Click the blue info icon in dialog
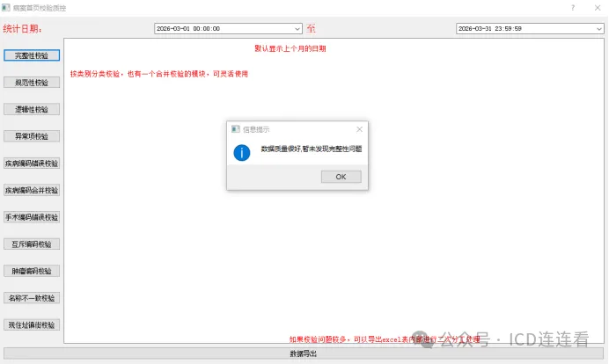The width and height of the screenshot is (609, 364). click(x=242, y=152)
